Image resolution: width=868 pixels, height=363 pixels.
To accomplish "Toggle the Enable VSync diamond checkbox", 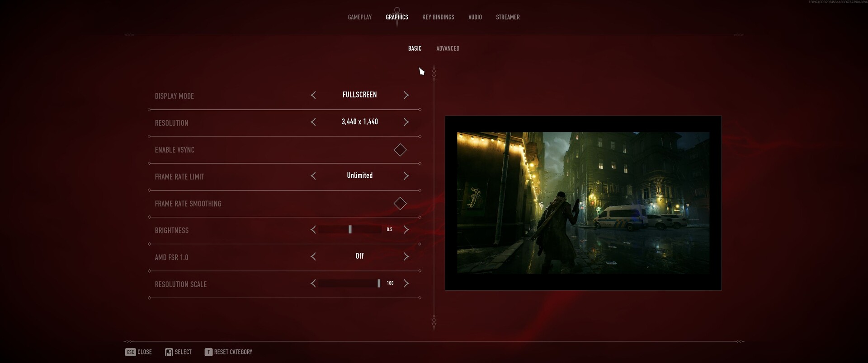I will click(x=400, y=150).
